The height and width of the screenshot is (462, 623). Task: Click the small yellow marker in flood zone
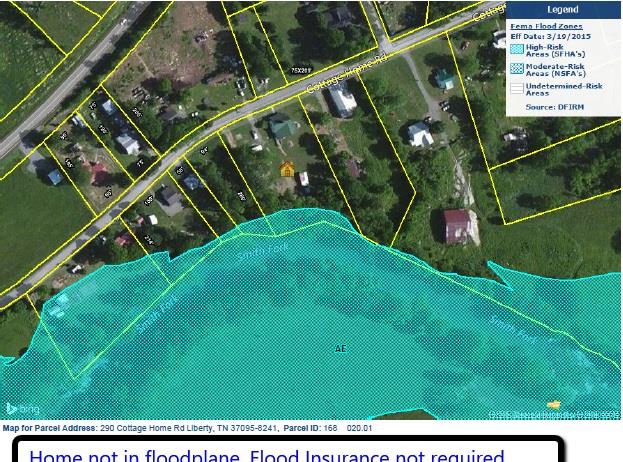pos(553,405)
